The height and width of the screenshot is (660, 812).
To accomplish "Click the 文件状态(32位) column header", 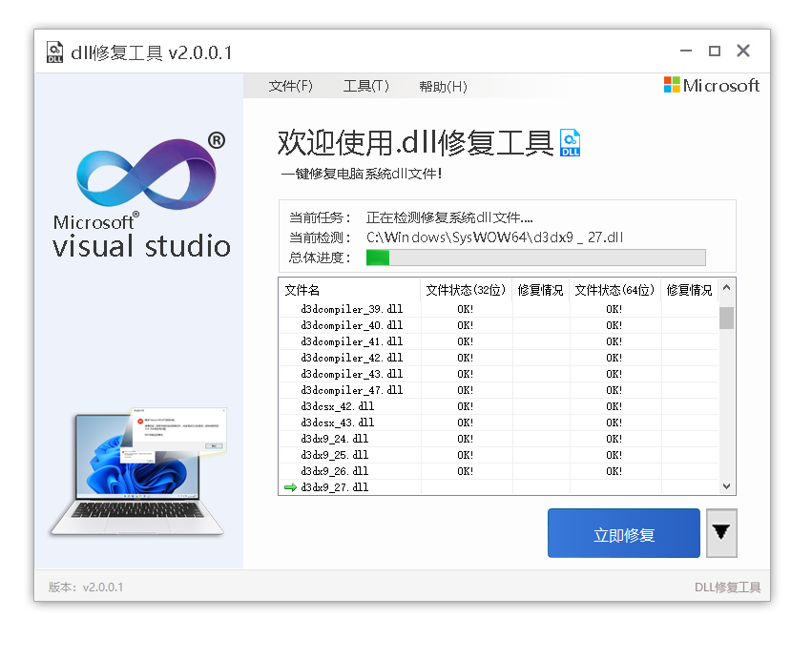I will point(466,290).
